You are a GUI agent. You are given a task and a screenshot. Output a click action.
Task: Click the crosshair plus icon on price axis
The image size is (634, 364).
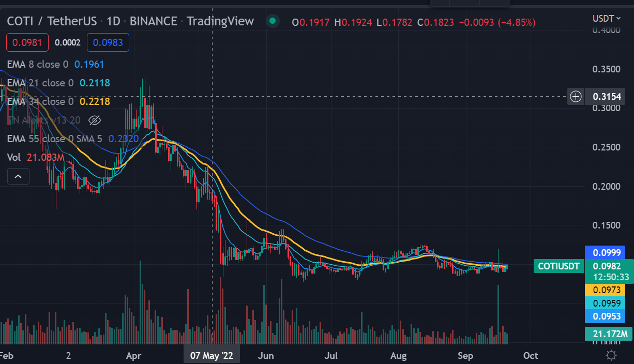576,96
